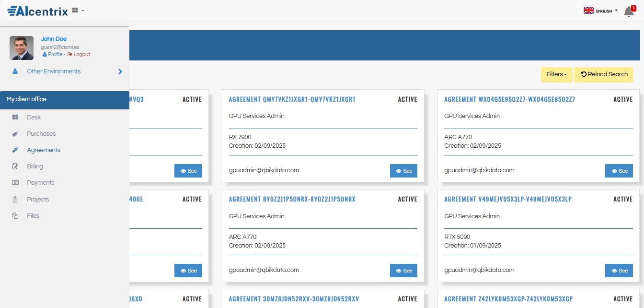Select the My client office section
Screen dimensions: 644x308
pos(65,99)
